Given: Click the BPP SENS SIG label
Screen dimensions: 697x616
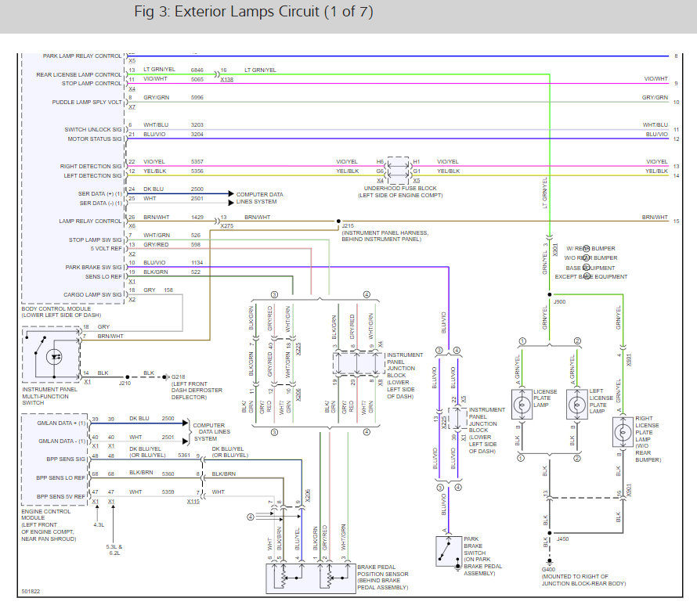Looking at the screenshot, I should coord(66,459).
